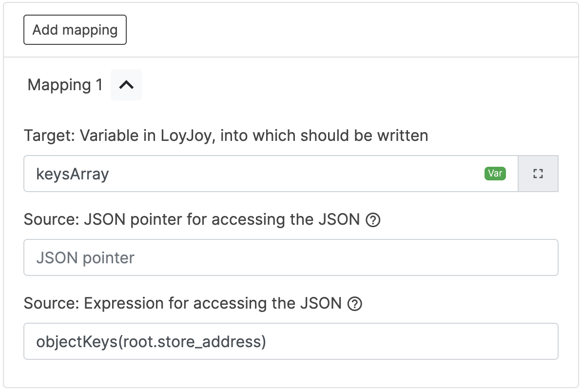
Task: Click the Source: Expression label text
Action: click(182, 304)
